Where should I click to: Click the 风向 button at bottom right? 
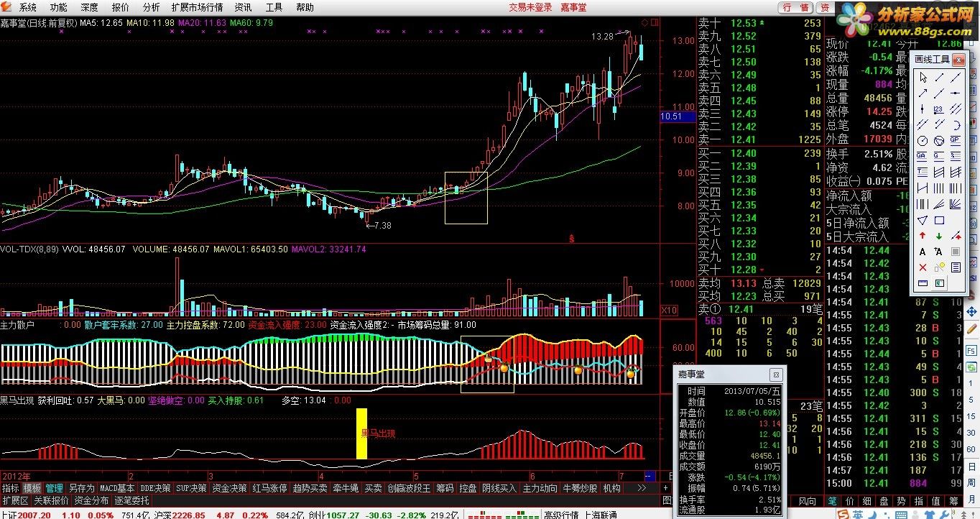[807, 501]
